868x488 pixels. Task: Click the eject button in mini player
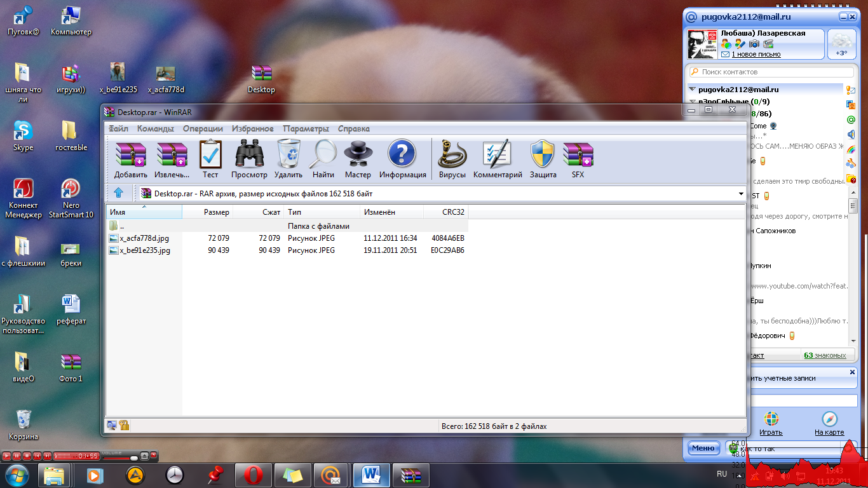(x=145, y=456)
